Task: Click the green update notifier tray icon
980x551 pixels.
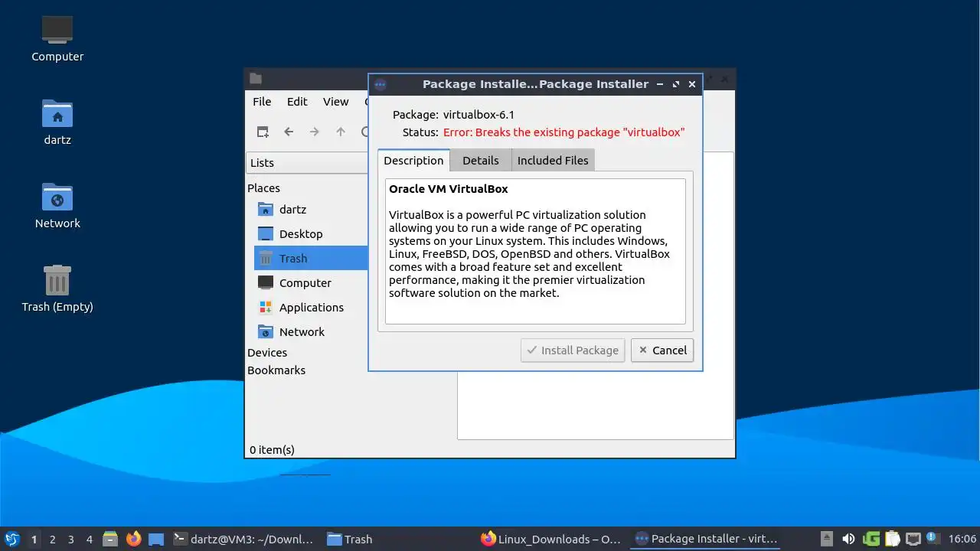Action: pos(871,539)
